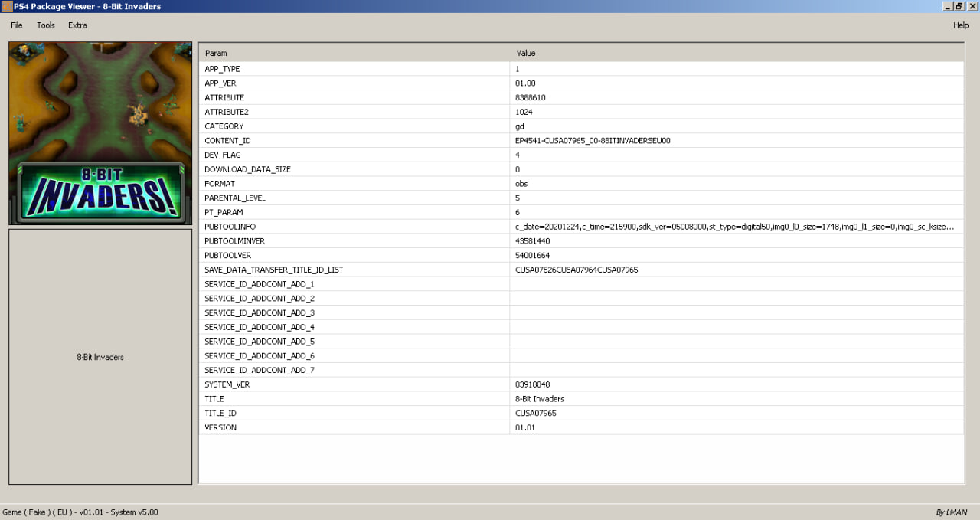Viewport: 980px width, 520px height.
Task: Click the value 43581440
Action: [x=532, y=241]
